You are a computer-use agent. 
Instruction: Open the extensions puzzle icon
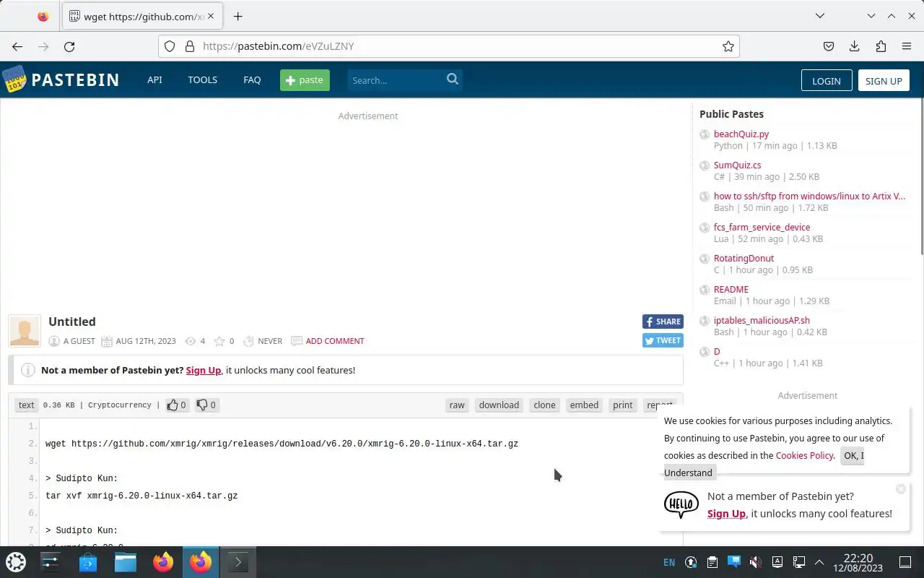tap(881, 46)
